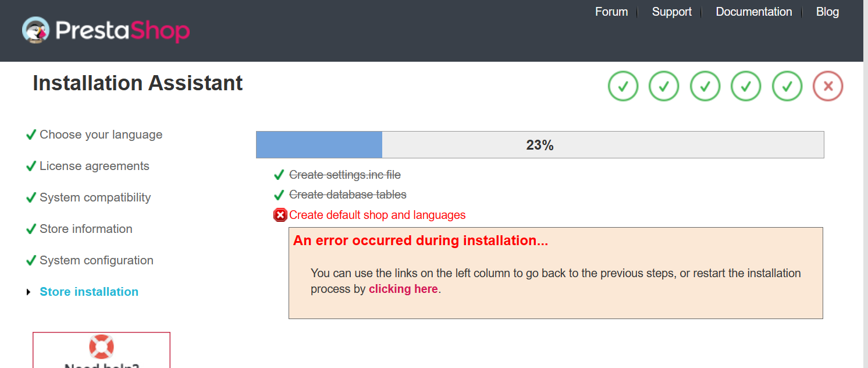Viewport: 868px width, 368px height.
Task: Return to the Store information step
Action: pyautogui.click(x=86, y=229)
